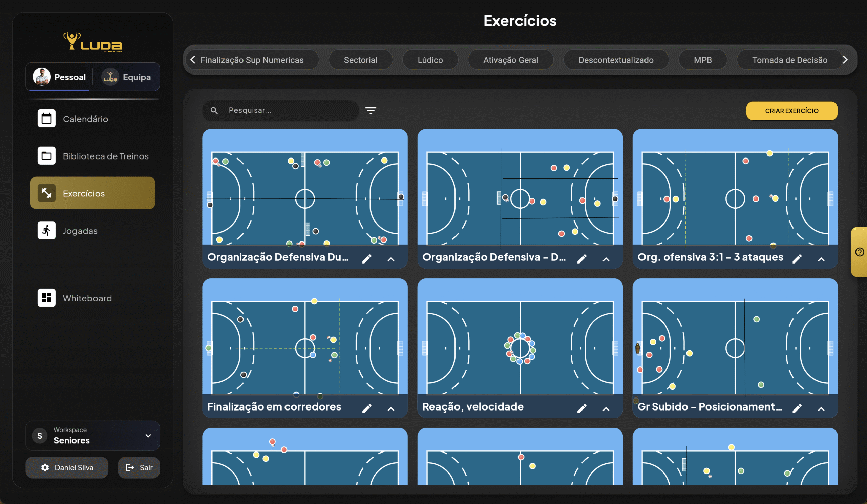Collapse 'Gr Subido – Posicionament…' card chevron

[x=821, y=409]
